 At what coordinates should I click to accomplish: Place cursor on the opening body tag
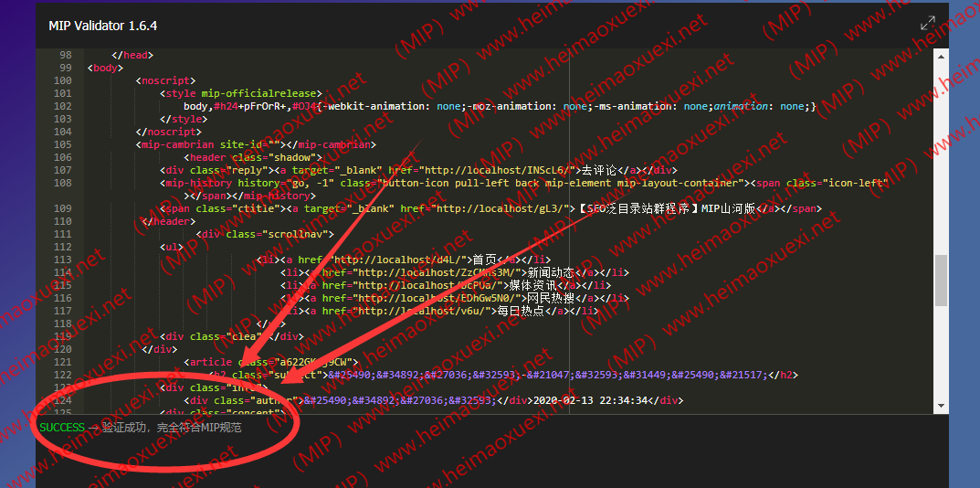(x=103, y=68)
